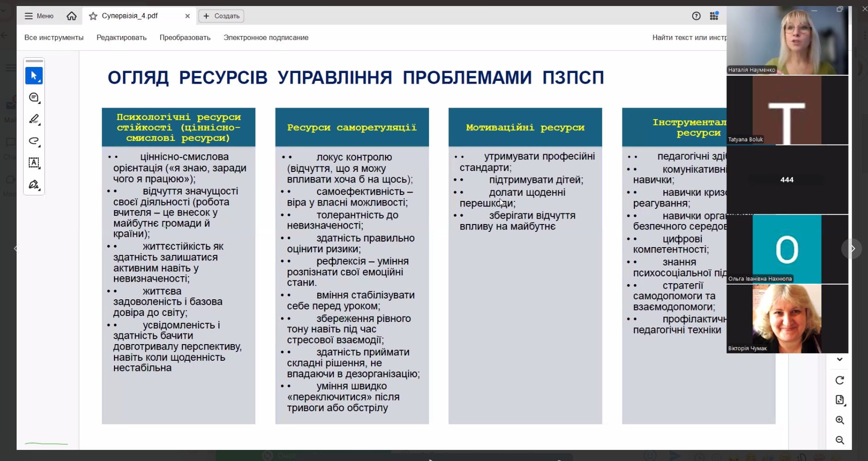
Task: Open the help question mark icon
Action: [696, 16]
